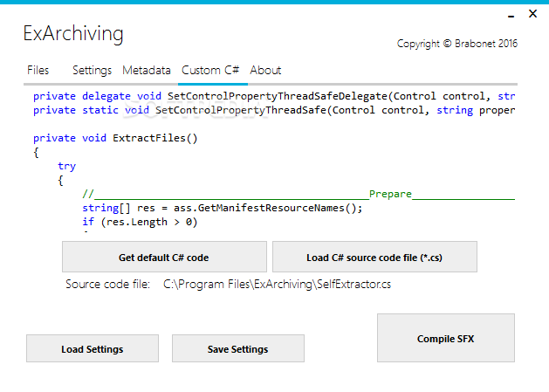The width and height of the screenshot is (549, 392).
Task: Close the ExArchiving window
Action: click(x=533, y=14)
